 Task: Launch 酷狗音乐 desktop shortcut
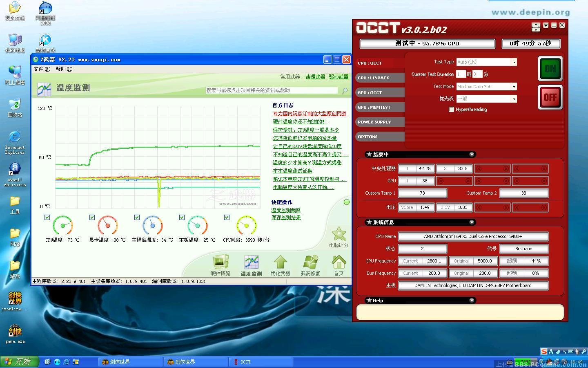click(x=45, y=43)
